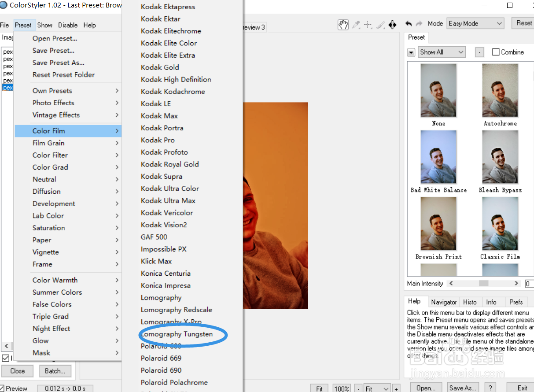Switch to the Preview 3 tab
This screenshot has height=392, width=534.
(254, 27)
